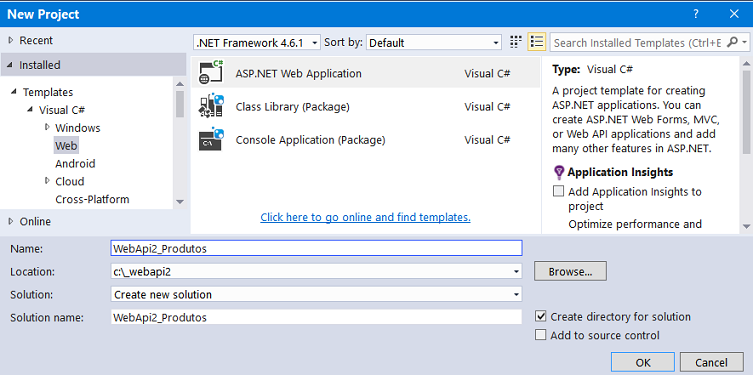Open the dialog help question mark

[696, 14]
